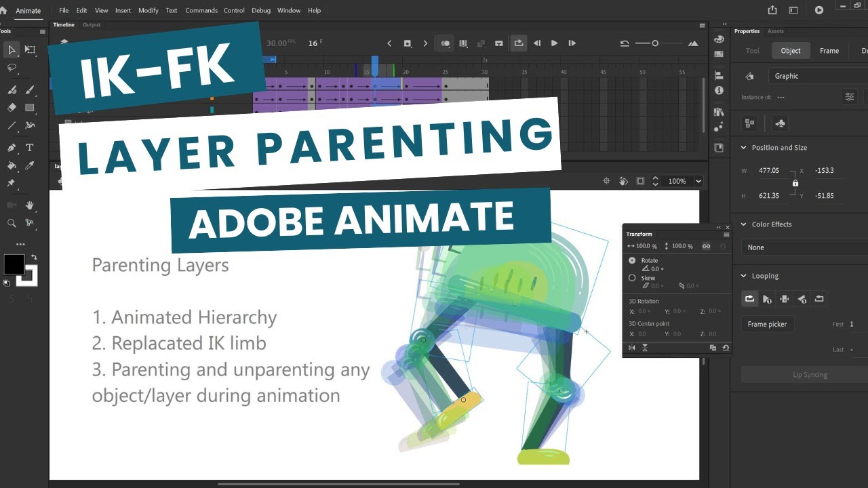Select the Text tool
Viewport: 868px width, 488px height.
[x=30, y=147]
